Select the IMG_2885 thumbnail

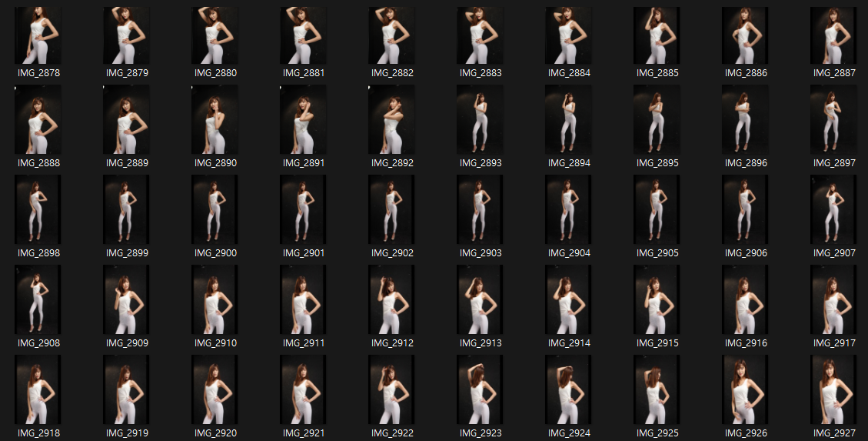657,35
